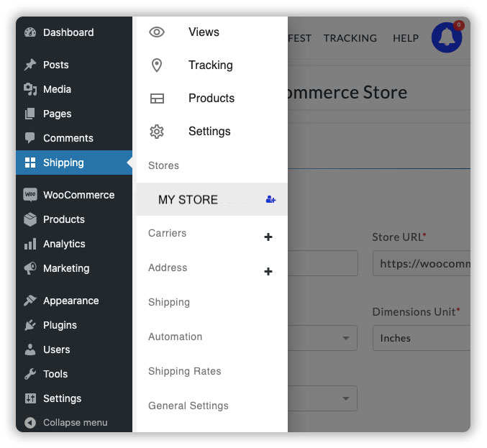Click the WooCommerce Woo logo icon

coord(30,195)
